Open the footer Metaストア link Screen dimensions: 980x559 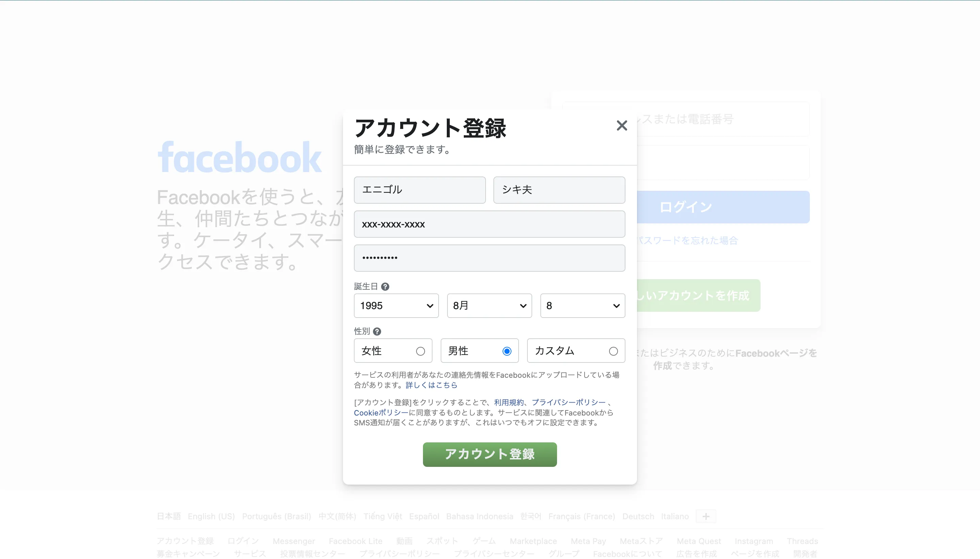[641, 541]
